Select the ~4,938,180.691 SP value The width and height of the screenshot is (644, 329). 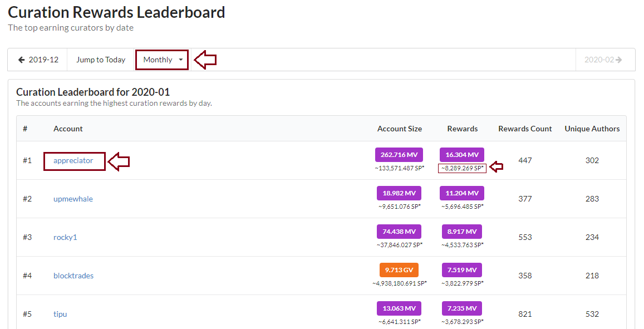click(399, 283)
